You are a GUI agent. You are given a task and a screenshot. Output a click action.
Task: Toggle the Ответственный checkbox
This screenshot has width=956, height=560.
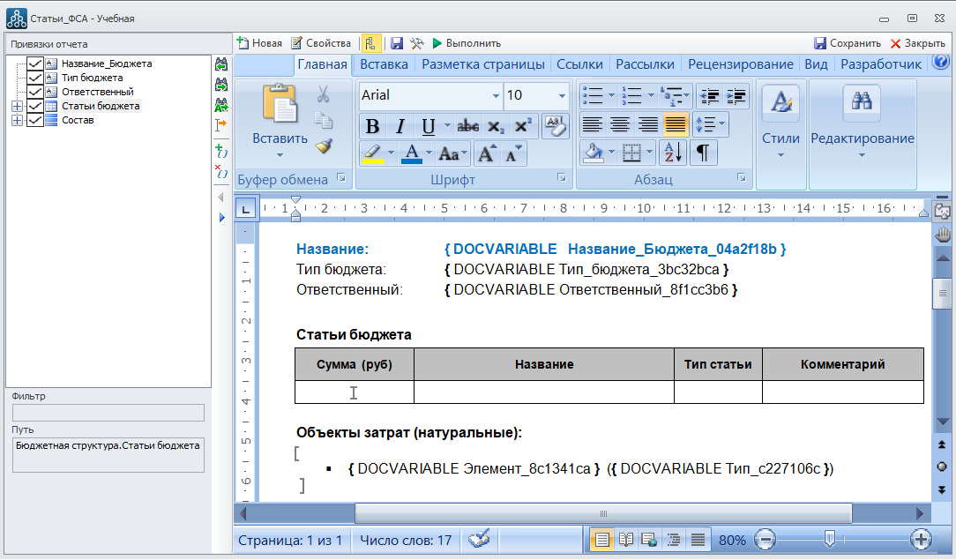[x=35, y=92]
